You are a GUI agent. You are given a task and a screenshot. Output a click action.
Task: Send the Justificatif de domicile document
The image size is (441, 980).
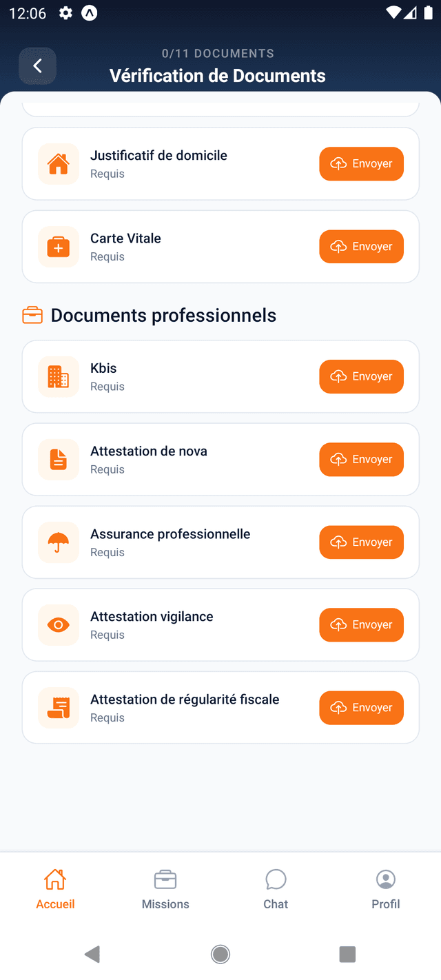(x=361, y=163)
